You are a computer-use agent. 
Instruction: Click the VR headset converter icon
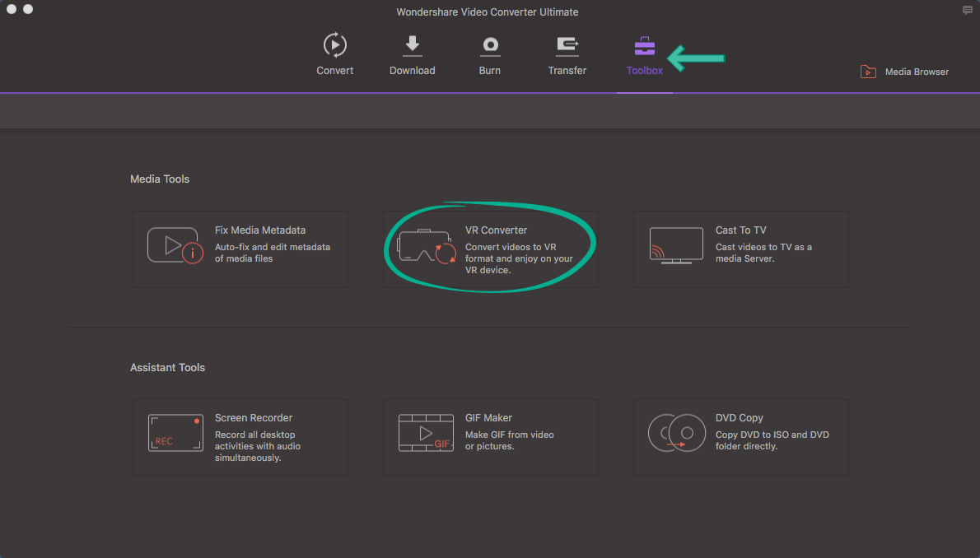click(427, 246)
